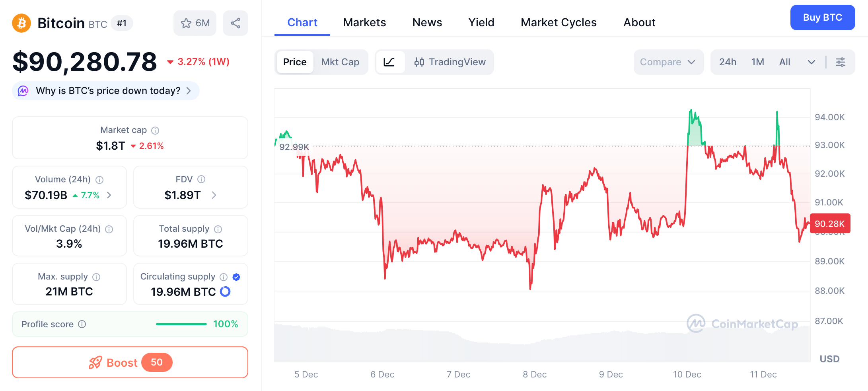This screenshot has height=391, width=868.
Task: Expand the FDV details chevron
Action: [214, 195]
